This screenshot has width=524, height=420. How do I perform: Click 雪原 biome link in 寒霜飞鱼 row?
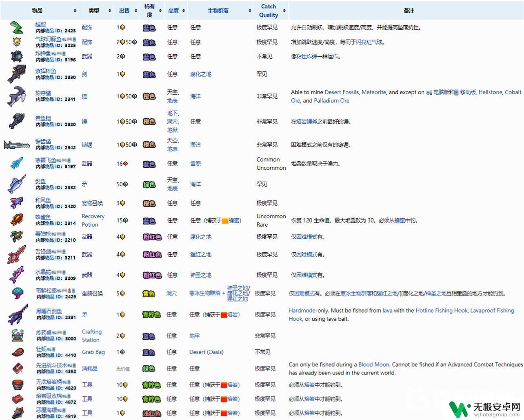pos(195,163)
